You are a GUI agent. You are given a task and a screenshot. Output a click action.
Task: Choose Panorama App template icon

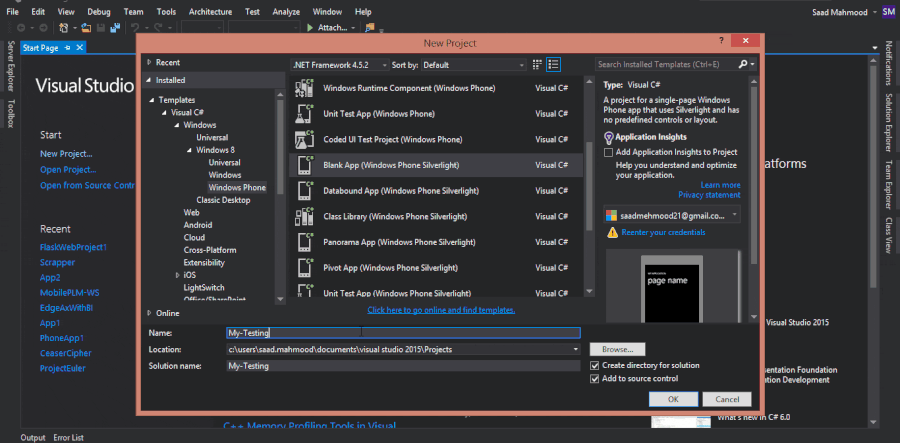click(x=305, y=242)
